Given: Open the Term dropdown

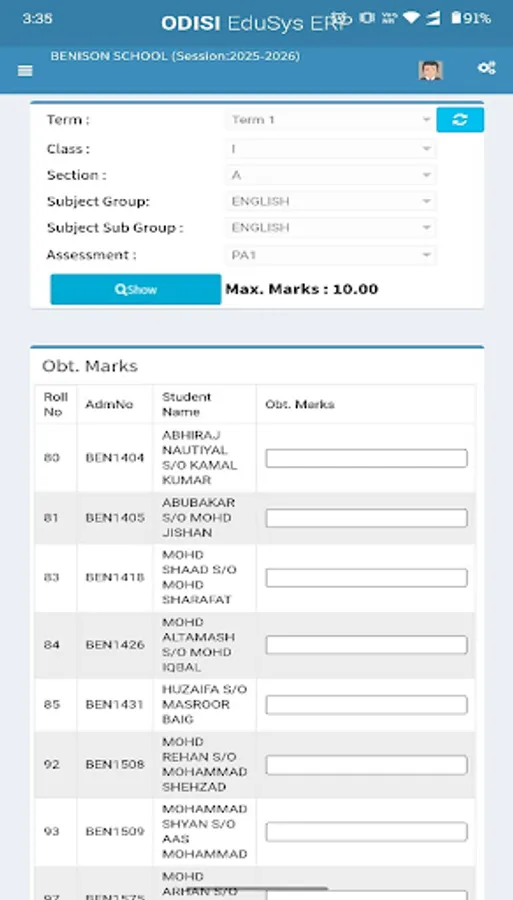Looking at the screenshot, I should click(330, 120).
